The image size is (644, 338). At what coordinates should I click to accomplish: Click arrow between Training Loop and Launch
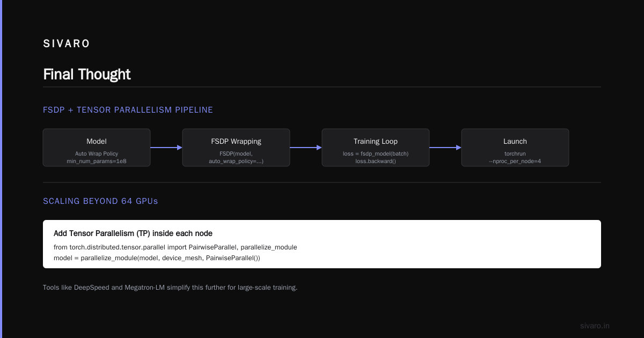point(445,148)
